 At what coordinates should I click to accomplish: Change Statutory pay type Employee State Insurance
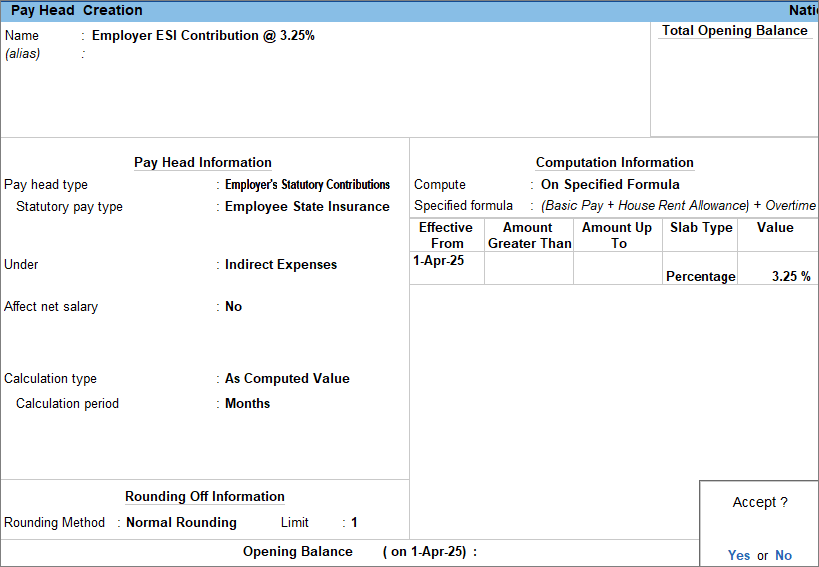click(307, 207)
